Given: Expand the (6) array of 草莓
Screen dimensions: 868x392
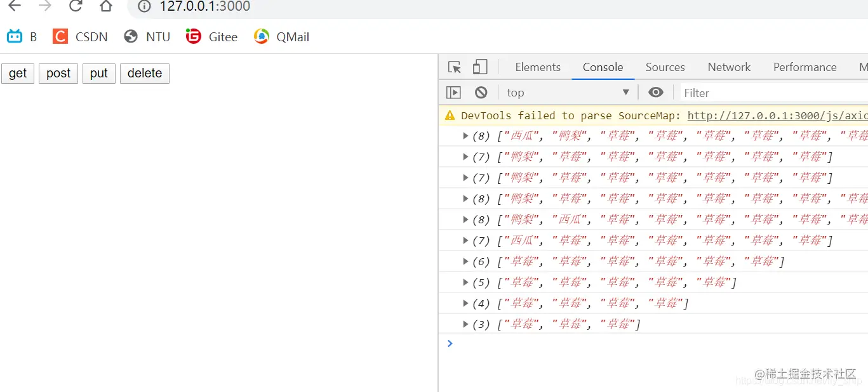Looking at the screenshot, I should pos(465,261).
